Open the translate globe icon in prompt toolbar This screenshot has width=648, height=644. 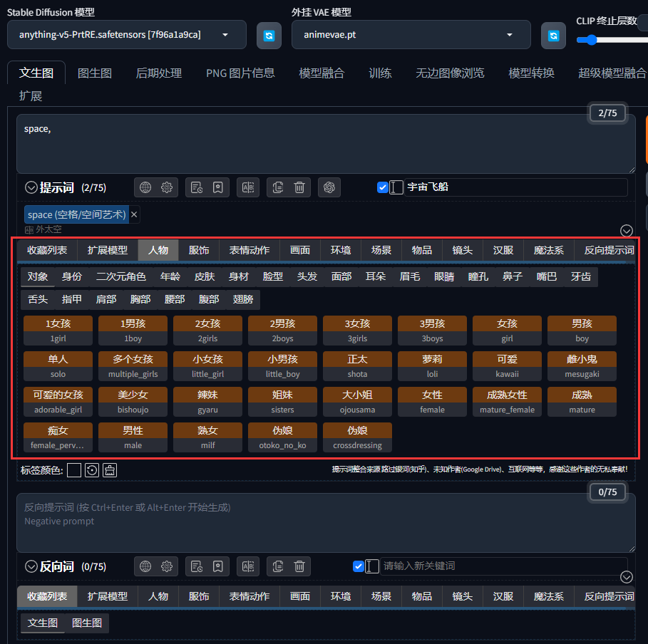click(145, 187)
